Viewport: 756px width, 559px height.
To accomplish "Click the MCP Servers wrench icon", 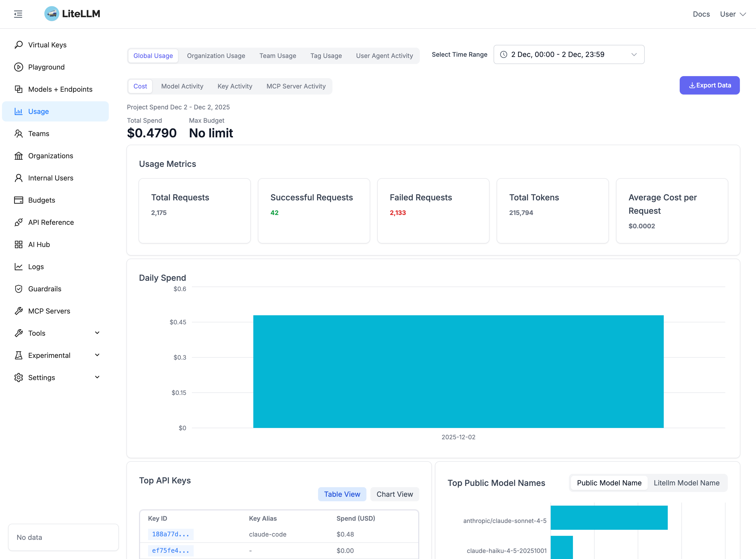I will point(19,311).
